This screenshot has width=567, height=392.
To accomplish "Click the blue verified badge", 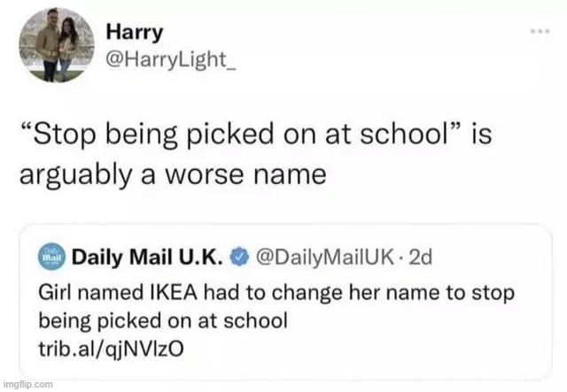I will click(x=240, y=257).
